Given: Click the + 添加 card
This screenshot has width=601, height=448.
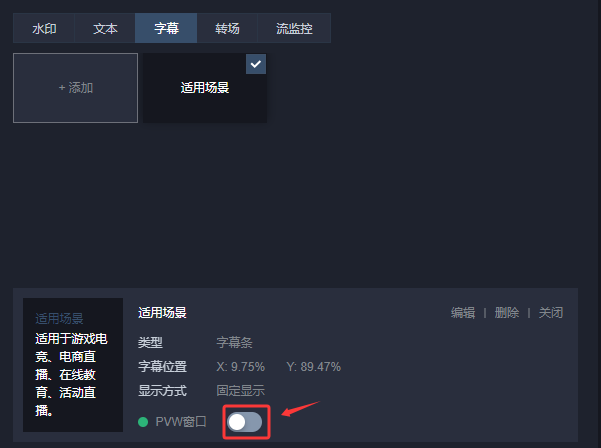Looking at the screenshot, I should pyautogui.click(x=76, y=88).
